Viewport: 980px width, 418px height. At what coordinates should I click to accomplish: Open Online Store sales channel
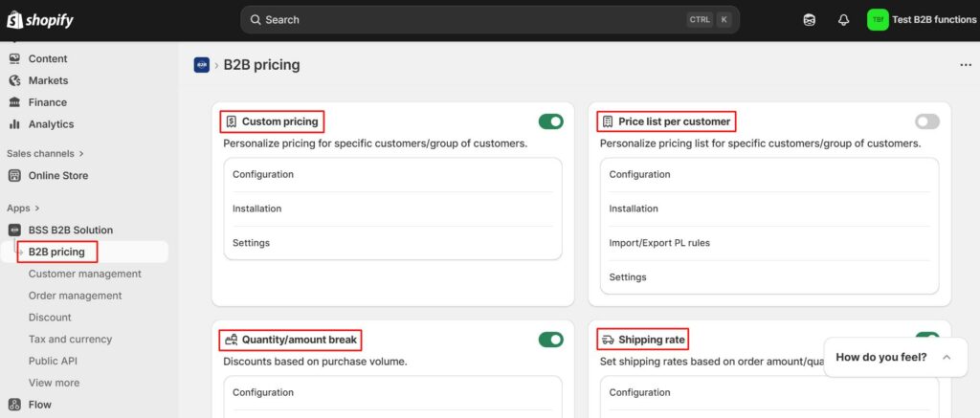click(x=58, y=176)
